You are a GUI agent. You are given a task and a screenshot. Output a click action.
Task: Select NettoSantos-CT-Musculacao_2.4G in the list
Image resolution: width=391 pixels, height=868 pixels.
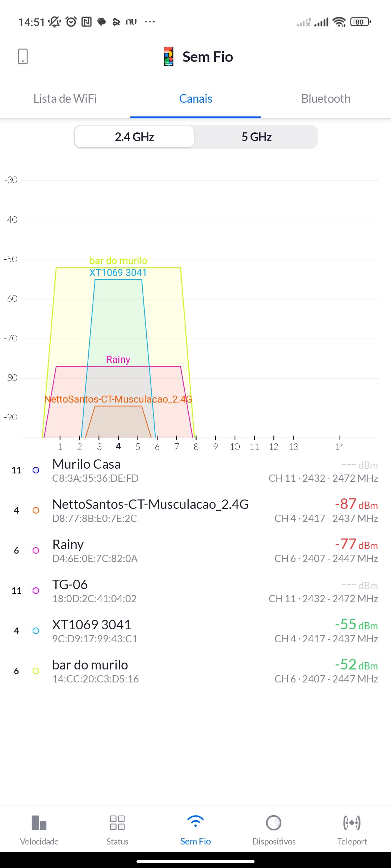(x=195, y=510)
